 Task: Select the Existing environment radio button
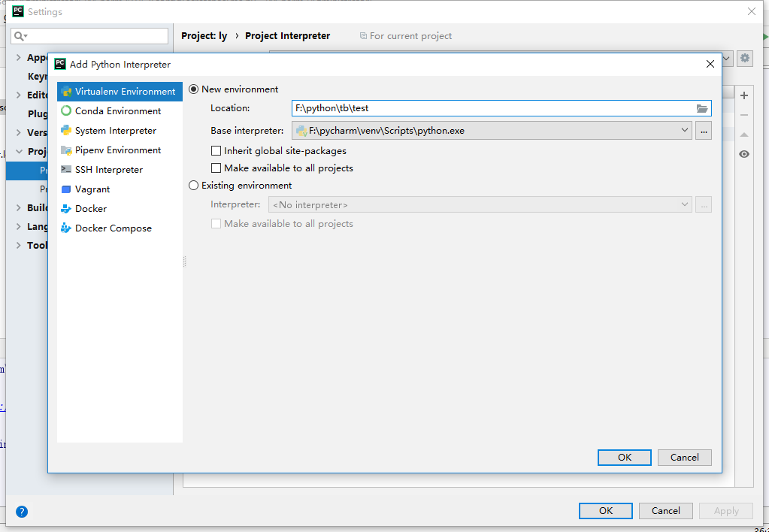click(194, 186)
